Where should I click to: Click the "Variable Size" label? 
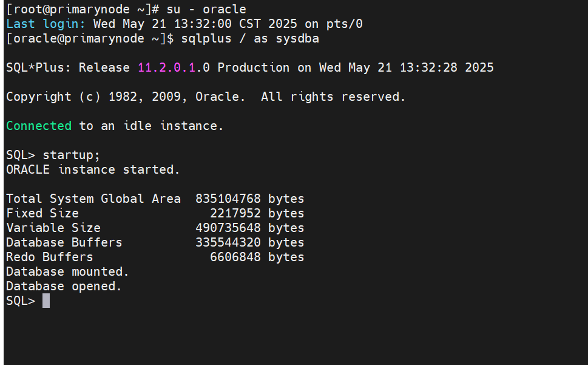tap(53, 228)
